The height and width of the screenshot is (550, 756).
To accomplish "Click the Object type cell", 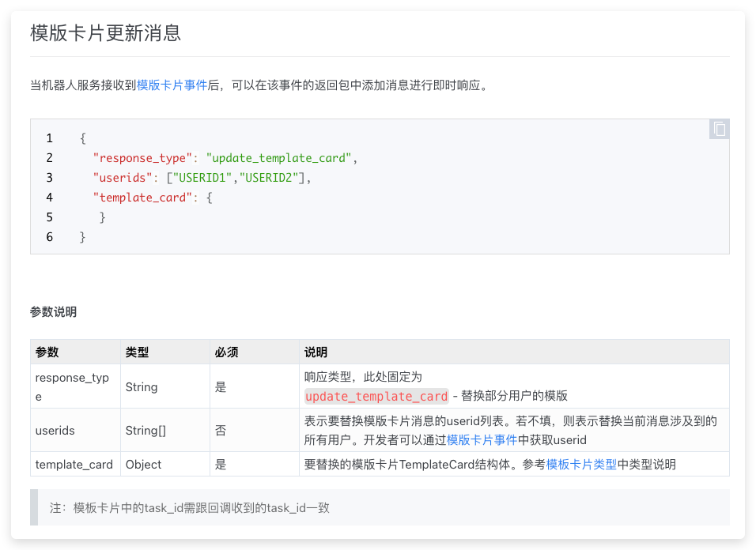I will (143, 465).
